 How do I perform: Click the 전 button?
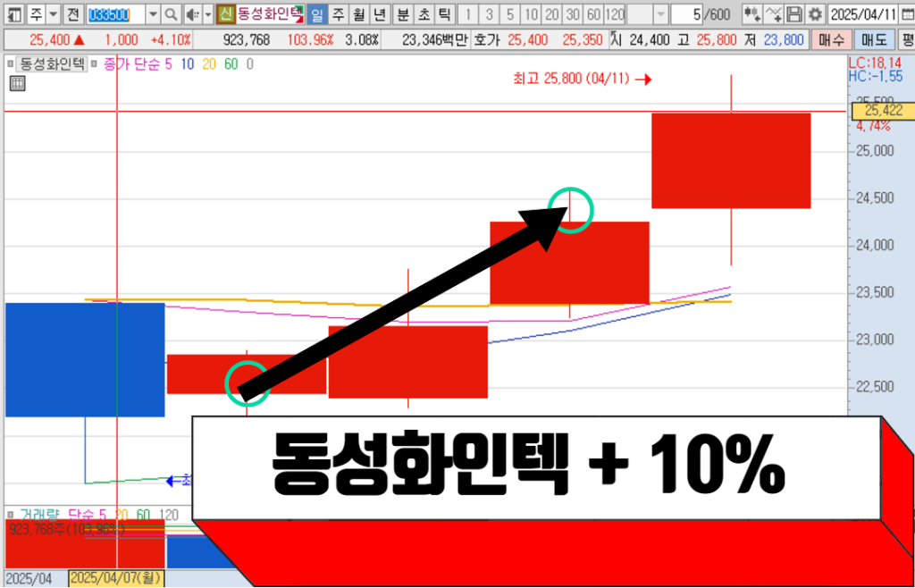point(72,14)
